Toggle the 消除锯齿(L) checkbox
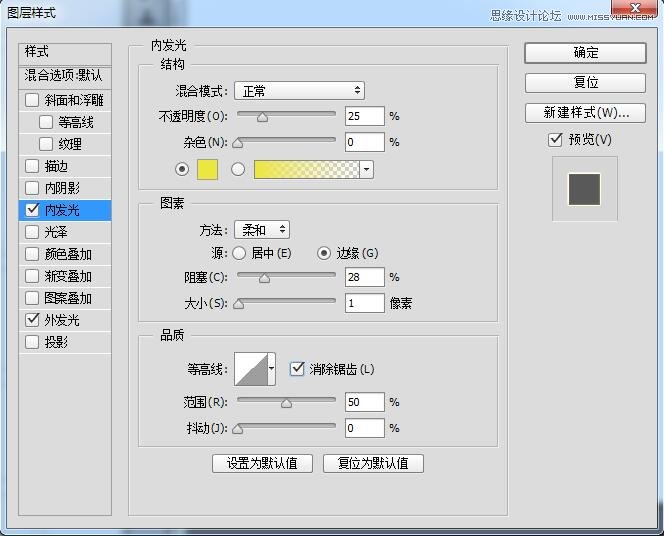The image size is (664, 536). (297, 369)
